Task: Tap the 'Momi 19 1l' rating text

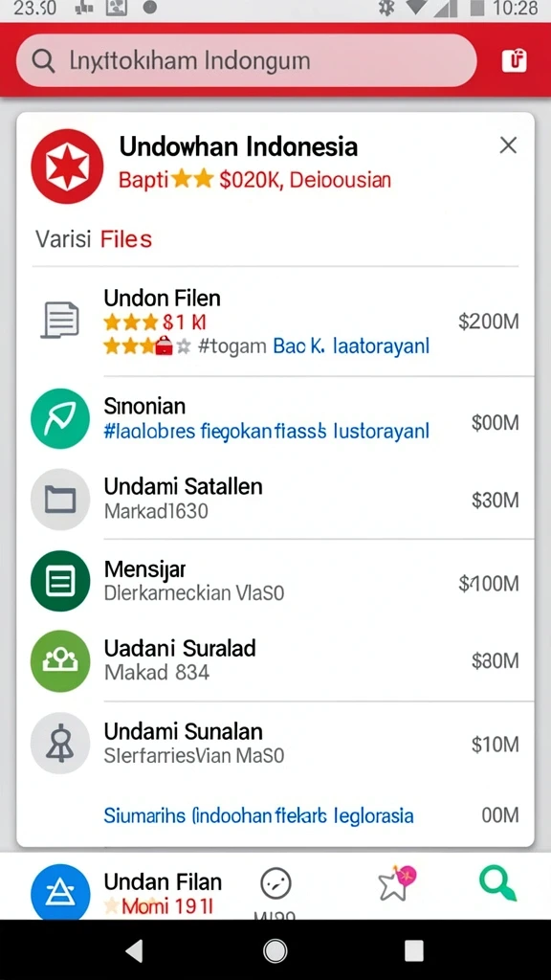Action: pos(167,906)
